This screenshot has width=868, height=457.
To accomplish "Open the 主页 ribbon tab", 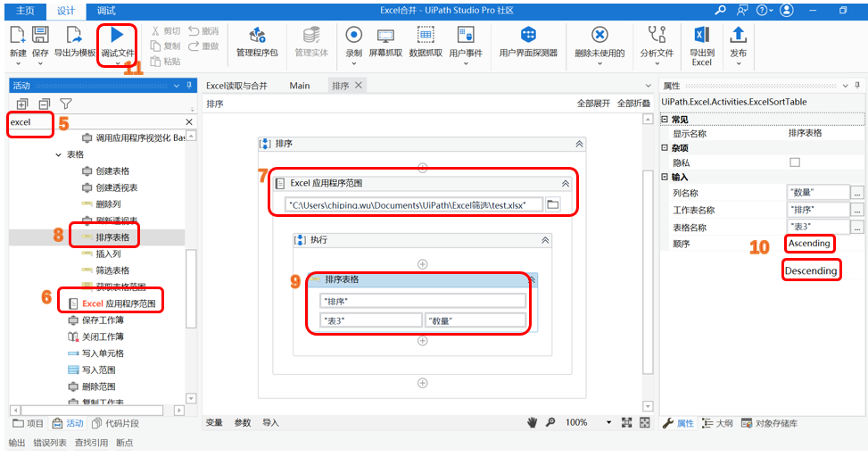I will pyautogui.click(x=24, y=11).
